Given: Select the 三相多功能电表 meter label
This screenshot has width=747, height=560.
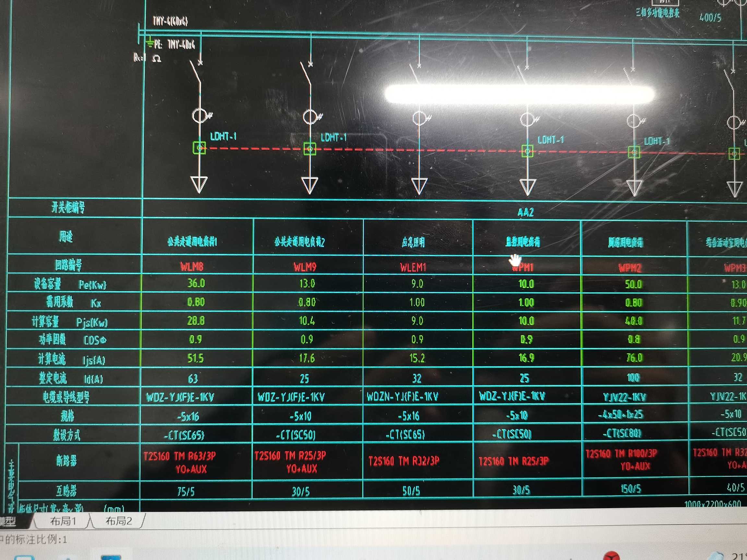Looking at the screenshot, I should (658, 13).
